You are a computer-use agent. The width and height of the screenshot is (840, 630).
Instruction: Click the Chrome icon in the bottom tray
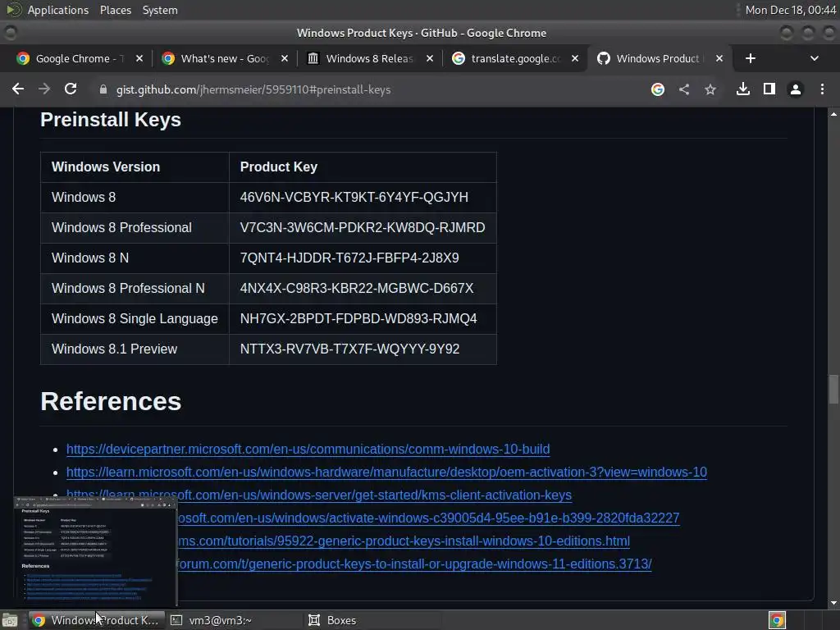tap(777, 620)
